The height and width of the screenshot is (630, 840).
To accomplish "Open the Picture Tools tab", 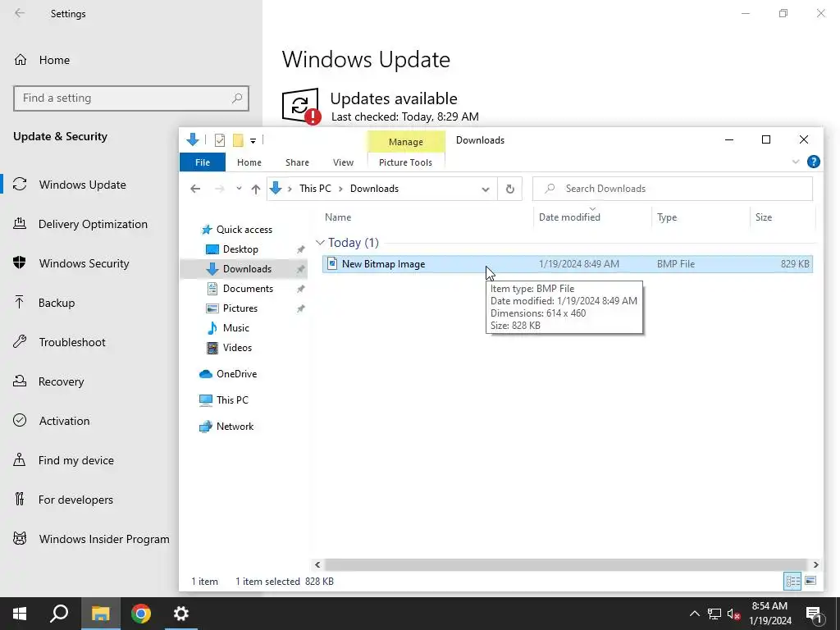I will click(405, 162).
